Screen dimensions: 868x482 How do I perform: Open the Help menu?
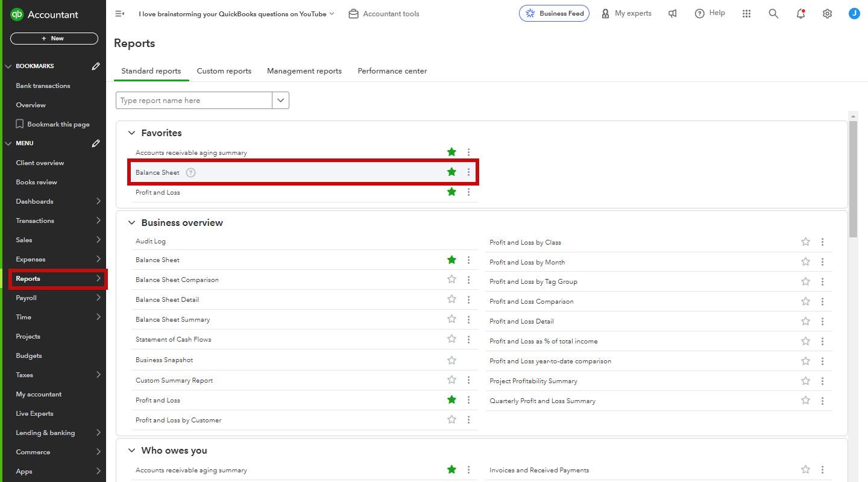pos(710,13)
